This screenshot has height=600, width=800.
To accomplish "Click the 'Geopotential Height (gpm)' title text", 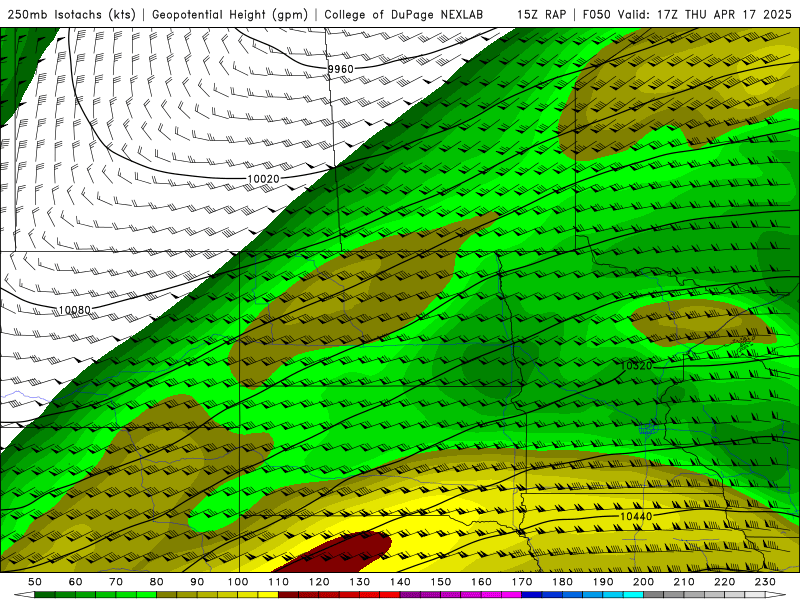I will tap(230, 14).
